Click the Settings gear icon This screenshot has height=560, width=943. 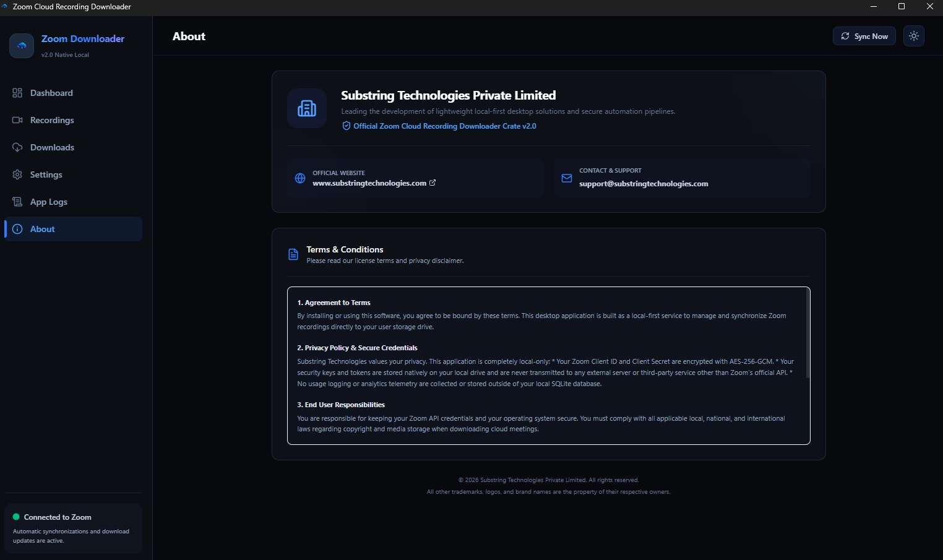(x=17, y=174)
